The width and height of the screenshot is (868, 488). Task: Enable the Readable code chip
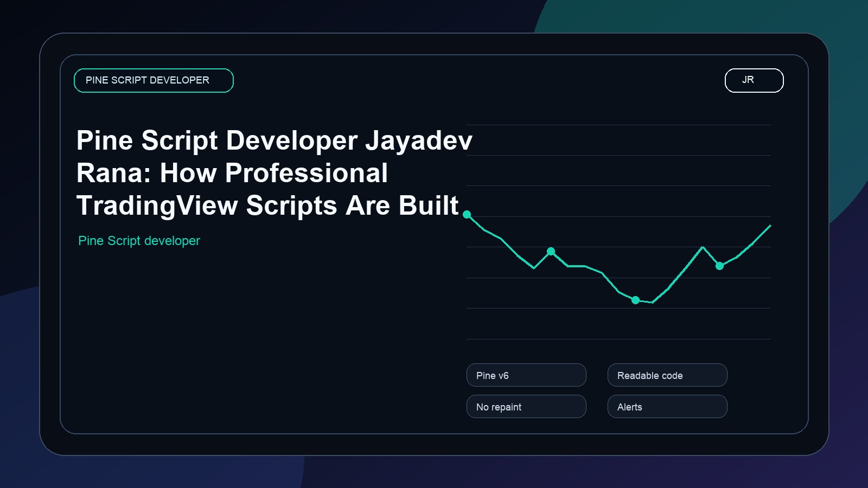(667, 375)
